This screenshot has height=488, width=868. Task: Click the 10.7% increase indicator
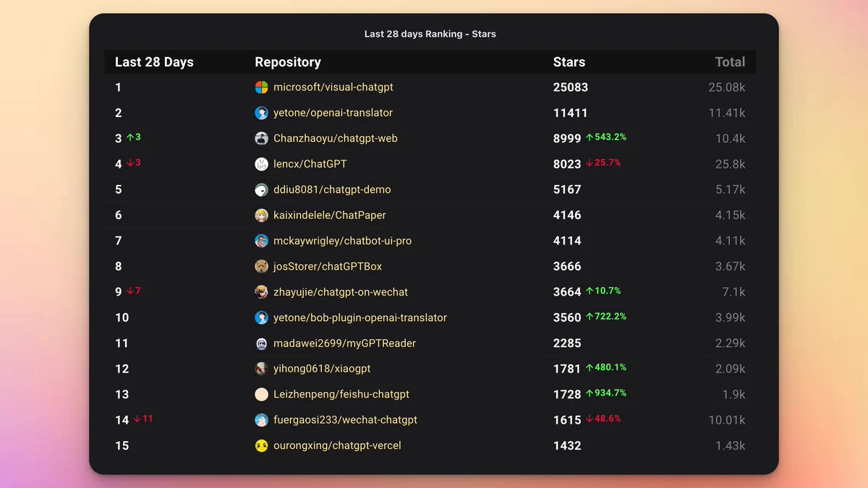[x=603, y=291]
